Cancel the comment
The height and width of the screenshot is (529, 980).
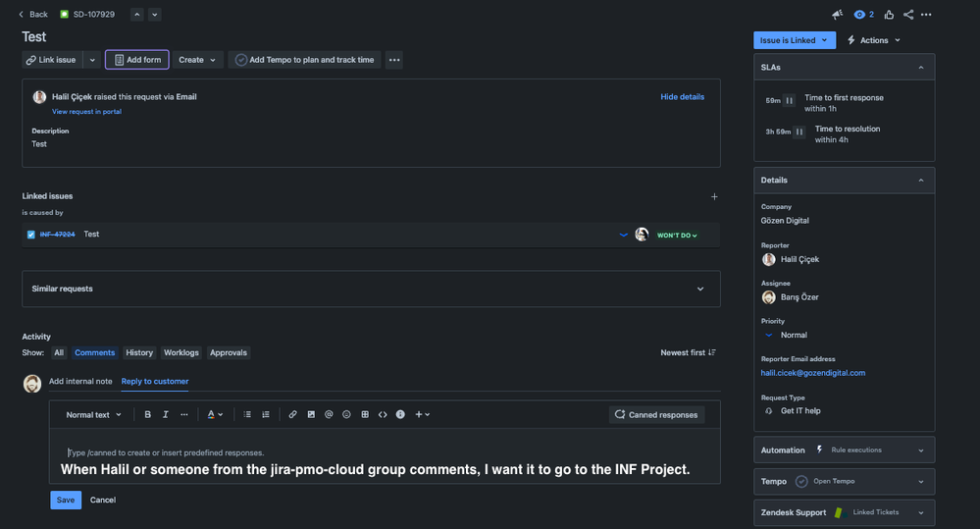click(102, 501)
